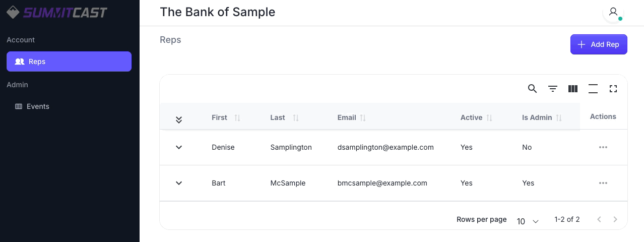Toggle full screen table view

[613, 89]
